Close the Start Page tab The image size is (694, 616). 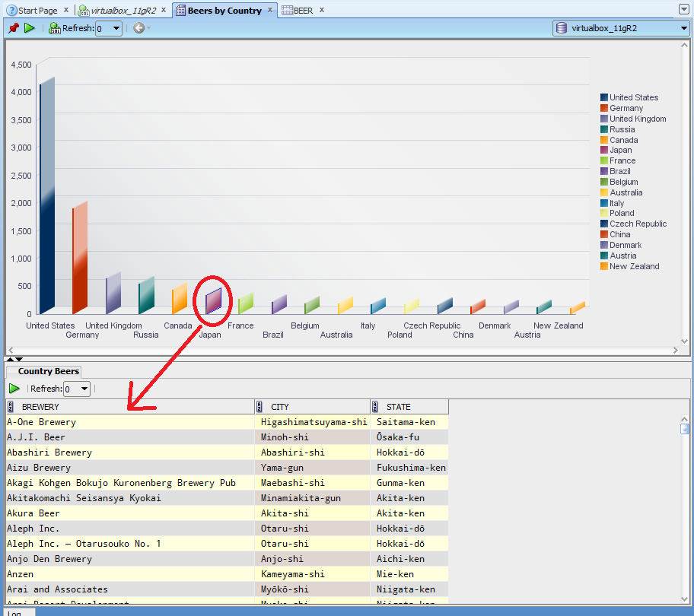[66, 10]
